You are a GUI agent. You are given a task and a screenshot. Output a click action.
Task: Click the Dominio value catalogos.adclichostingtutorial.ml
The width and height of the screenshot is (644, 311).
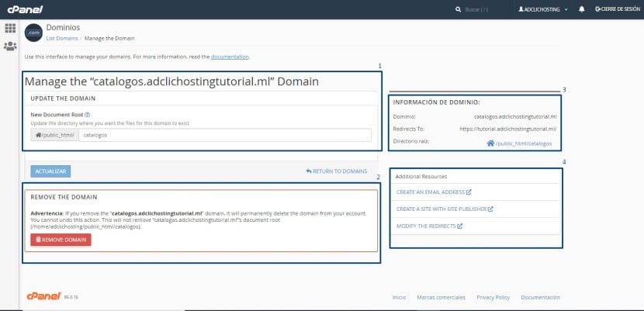515,116
